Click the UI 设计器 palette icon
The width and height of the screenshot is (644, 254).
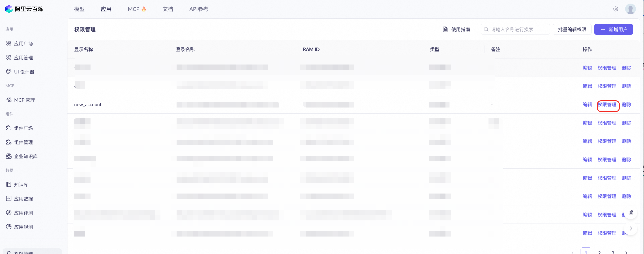coord(9,71)
